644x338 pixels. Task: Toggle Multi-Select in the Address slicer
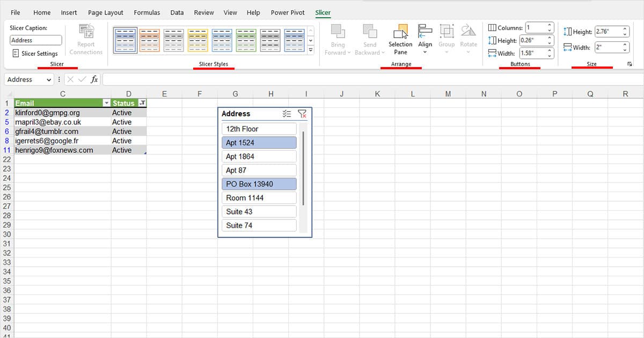click(287, 113)
